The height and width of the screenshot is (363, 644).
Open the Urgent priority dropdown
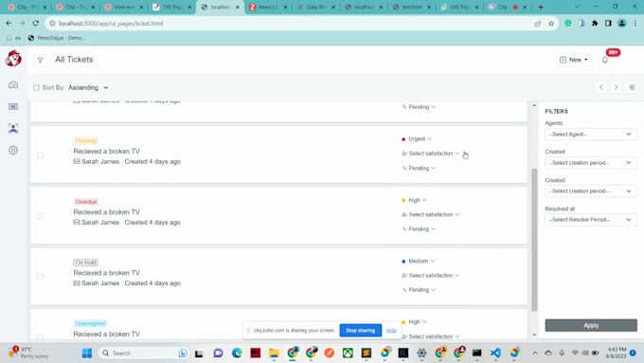420,139
